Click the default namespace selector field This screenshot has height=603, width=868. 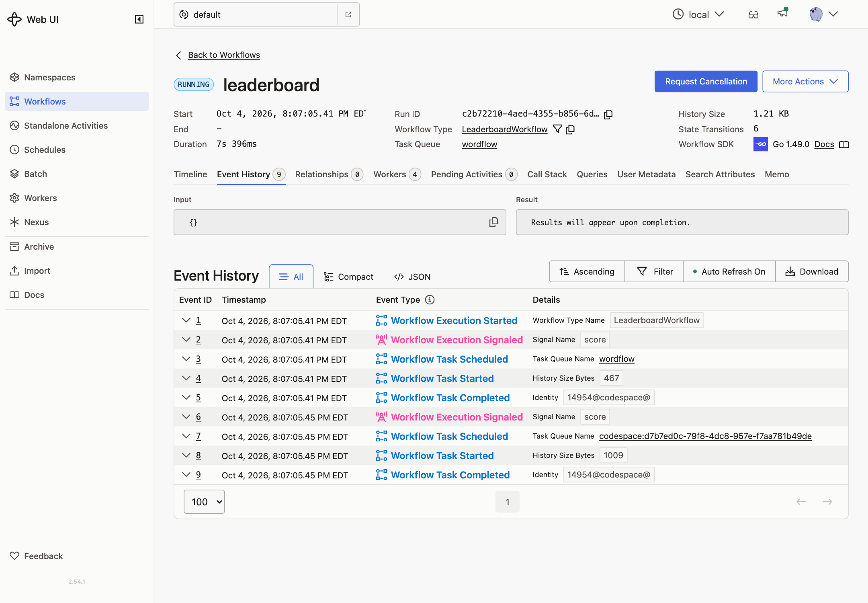[256, 14]
